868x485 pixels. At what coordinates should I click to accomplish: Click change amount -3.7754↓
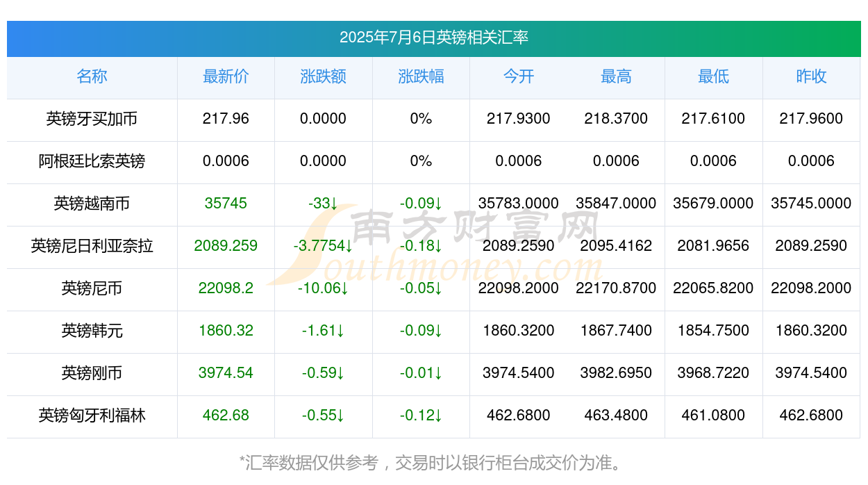coord(323,246)
